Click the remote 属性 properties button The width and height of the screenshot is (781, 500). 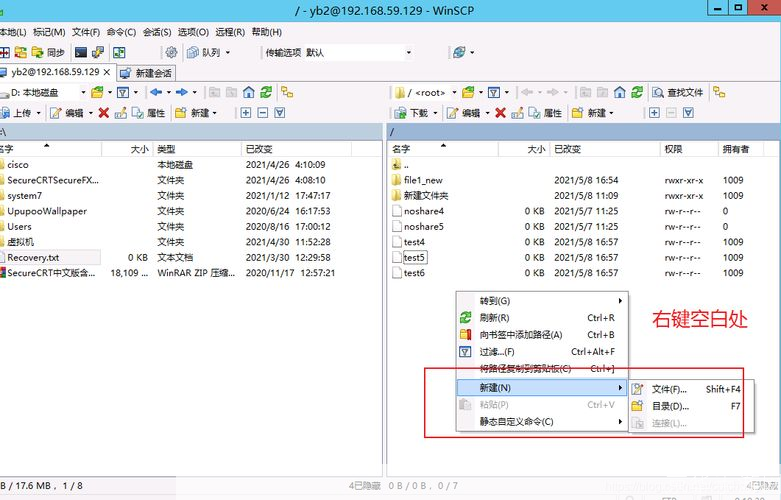544,113
